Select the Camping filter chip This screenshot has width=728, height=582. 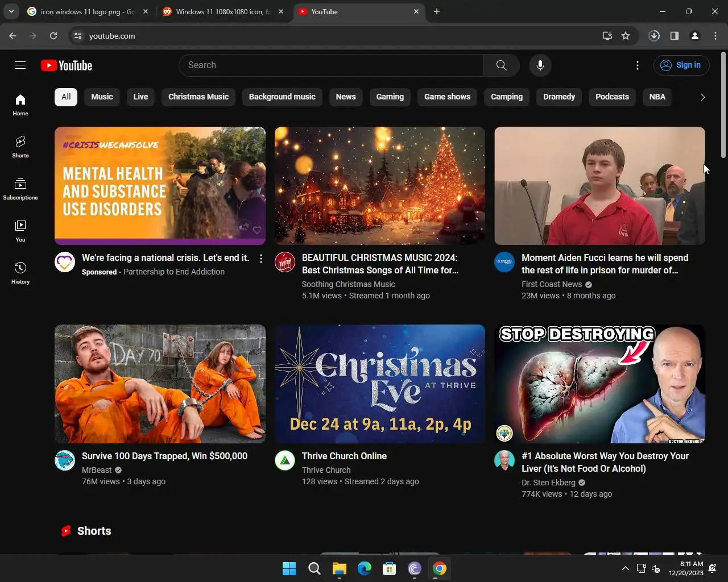[x=507, y=97]
